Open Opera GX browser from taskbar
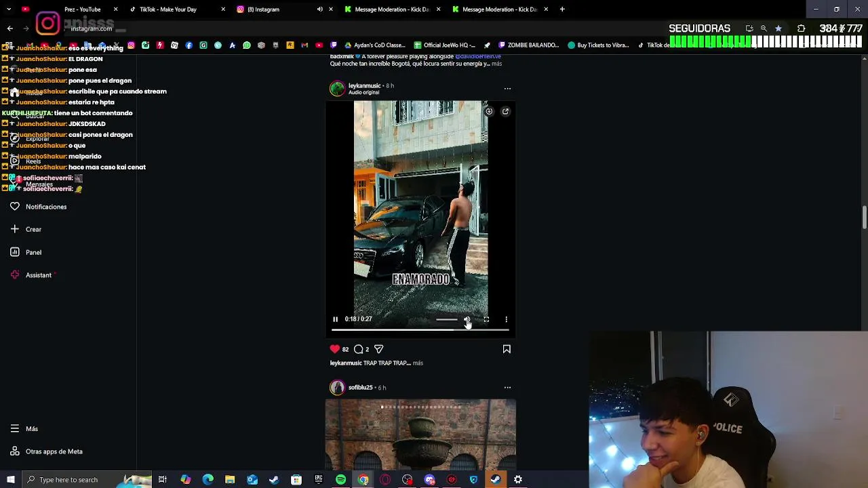868x488 pixels. click(x=385, y=480)
